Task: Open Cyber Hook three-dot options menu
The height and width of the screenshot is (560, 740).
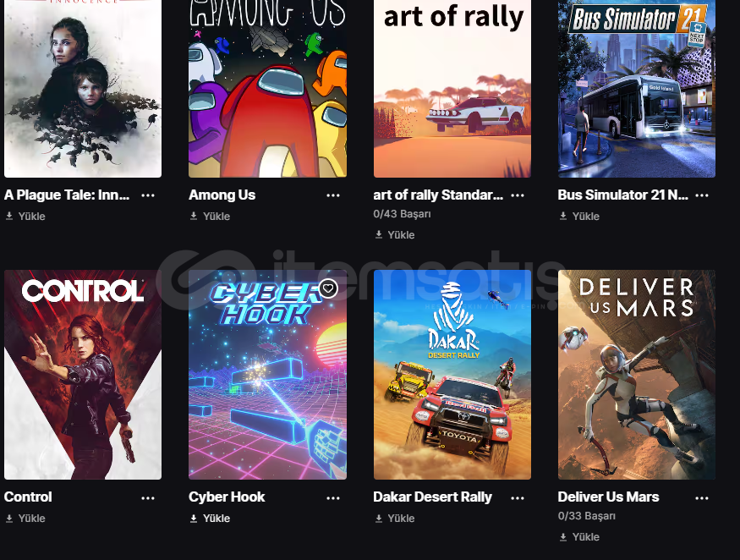Action: click(332, 498)
